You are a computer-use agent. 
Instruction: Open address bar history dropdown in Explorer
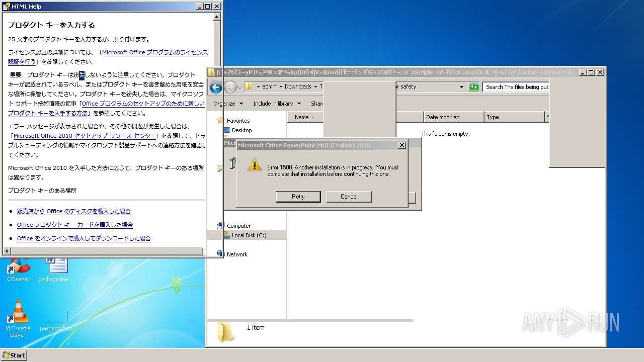click(x=461, y=87)
